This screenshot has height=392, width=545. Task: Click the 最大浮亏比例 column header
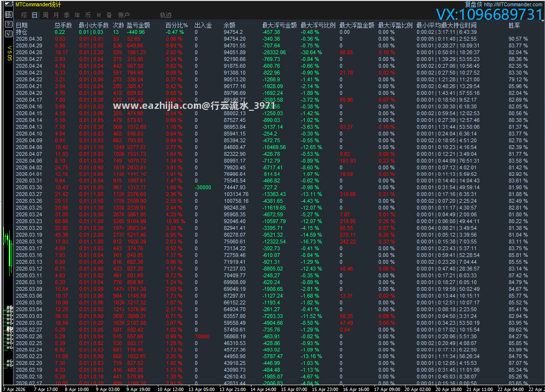point(318,25)
